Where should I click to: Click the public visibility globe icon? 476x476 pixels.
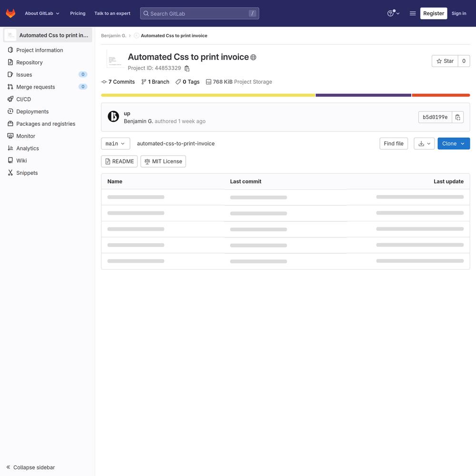click(253, 57)
